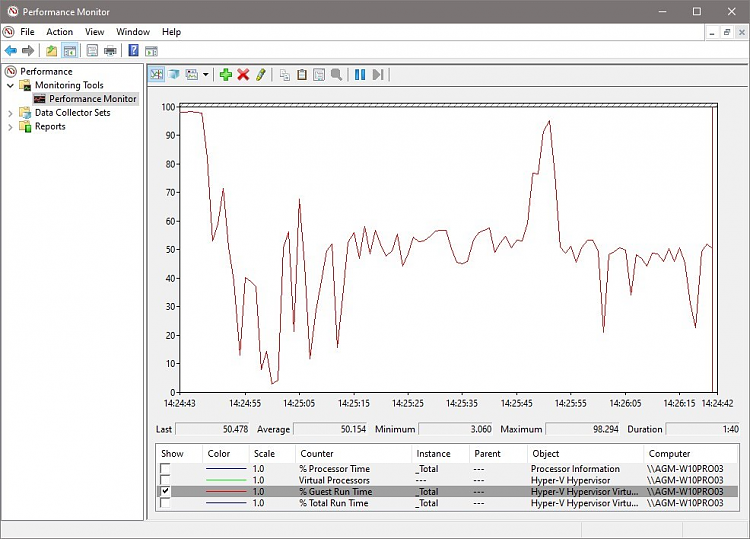Click green Virtual Processors color line
Viewport: 750px width, 539px height.
(226, 480)
